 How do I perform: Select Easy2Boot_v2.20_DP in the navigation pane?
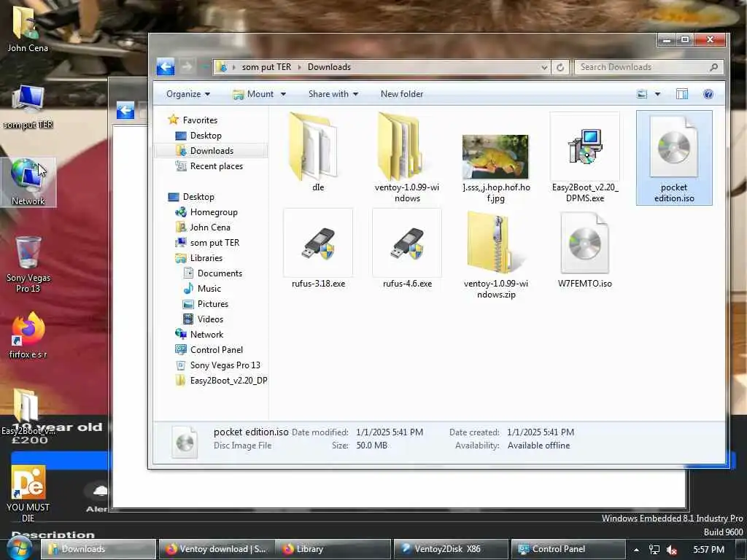tap(221, 380)
